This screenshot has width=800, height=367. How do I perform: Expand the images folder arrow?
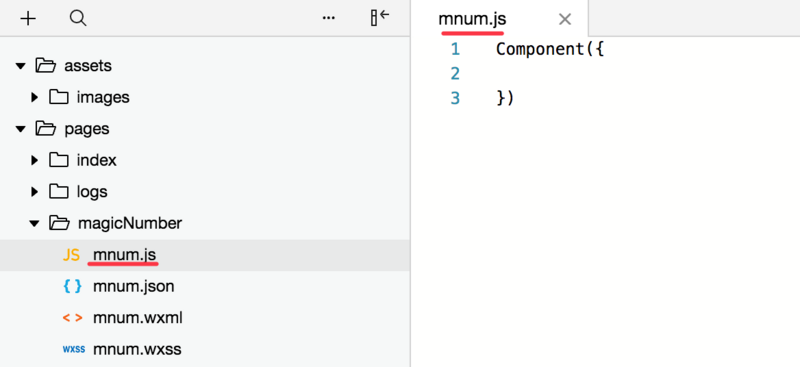[34, 97]
